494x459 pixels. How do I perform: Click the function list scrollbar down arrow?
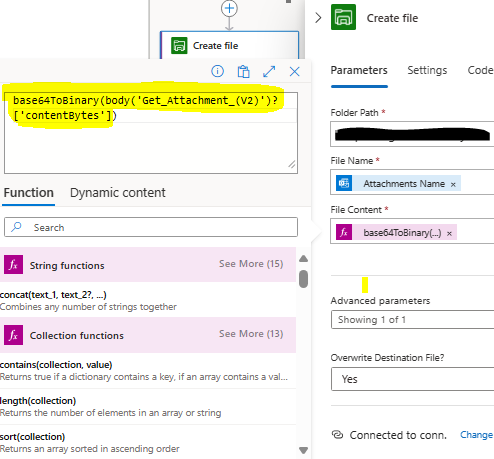click(303, 450)
